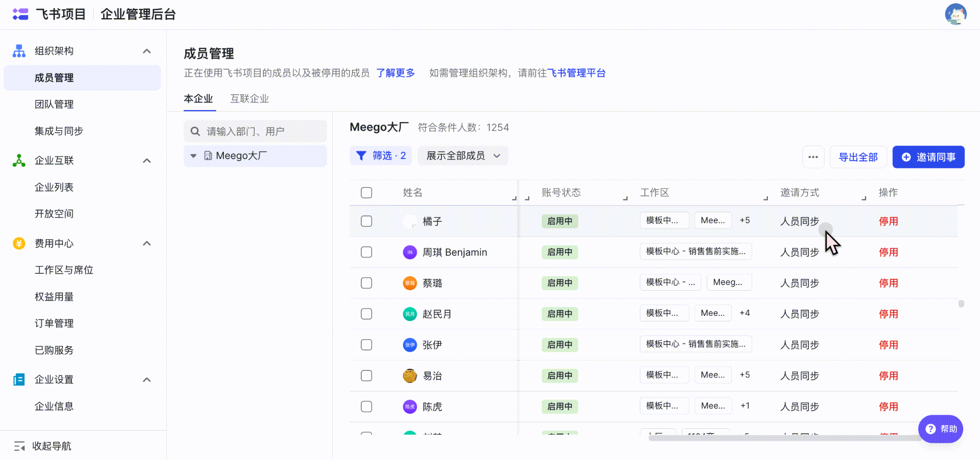This screenshot has width=980, height=460.
Task: Open the 展示全部成员 dropdown
Action: click(x=462, y=156)
